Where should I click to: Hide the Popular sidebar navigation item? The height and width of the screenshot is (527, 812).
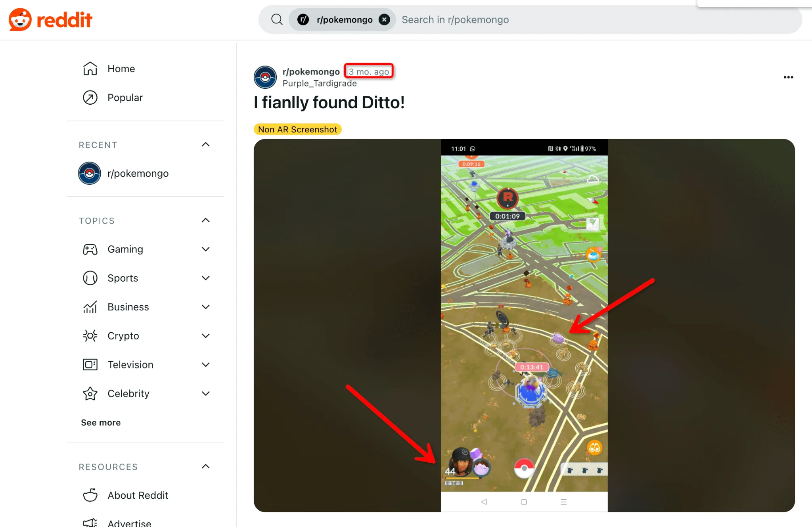click(125, 97)
